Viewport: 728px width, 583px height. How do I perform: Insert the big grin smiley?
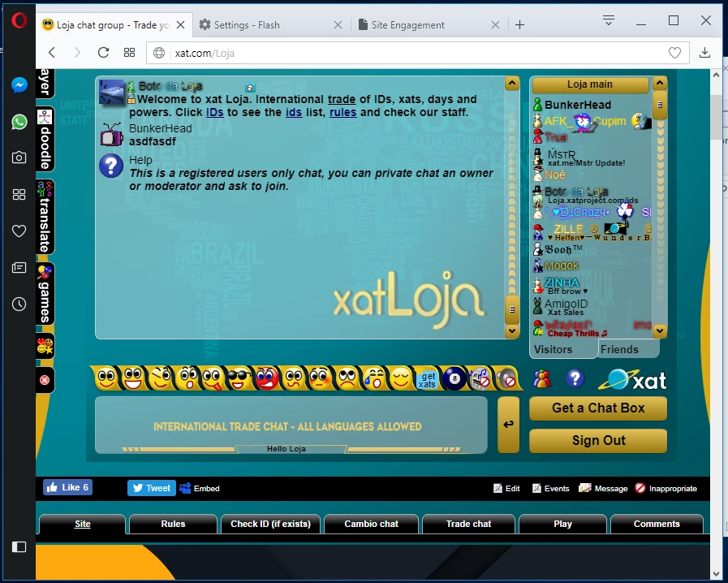tap(133, 378)
